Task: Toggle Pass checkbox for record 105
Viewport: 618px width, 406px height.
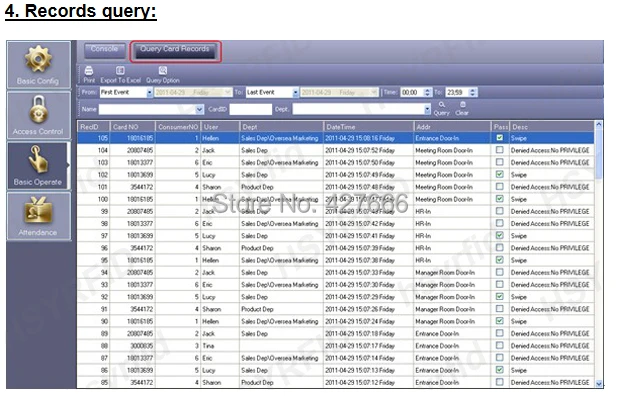Action: (x=499, y=138)
